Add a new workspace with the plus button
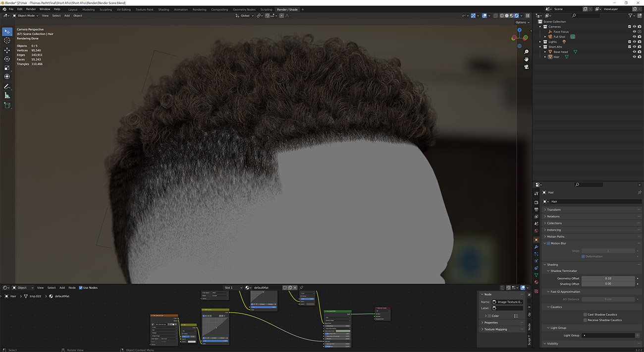The height and width of the screenshot is (352, 644). tap(302, 9)
